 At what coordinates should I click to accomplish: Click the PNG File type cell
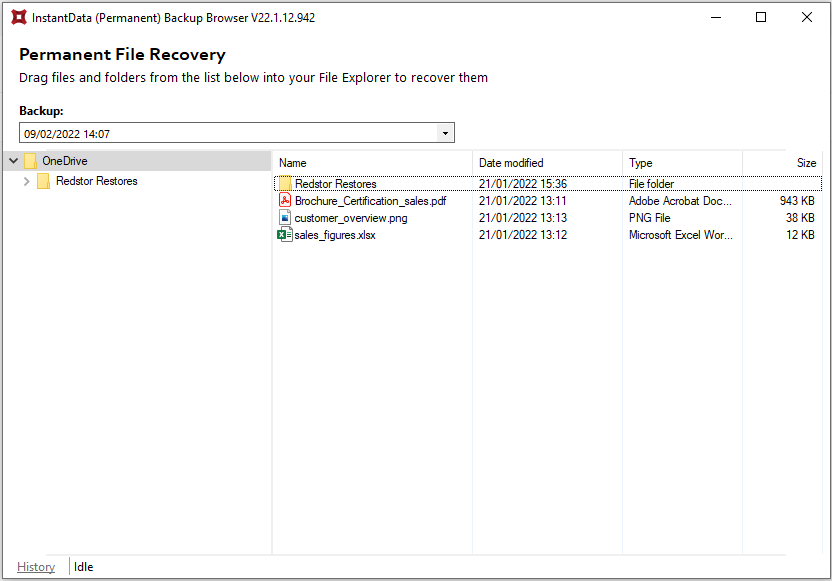pos(649,218)
